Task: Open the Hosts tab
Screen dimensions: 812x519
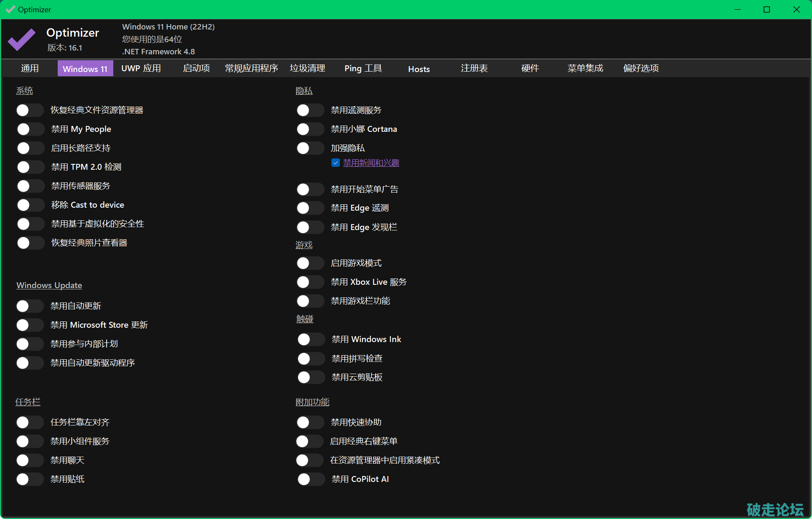Action: (x=419, y=69)
